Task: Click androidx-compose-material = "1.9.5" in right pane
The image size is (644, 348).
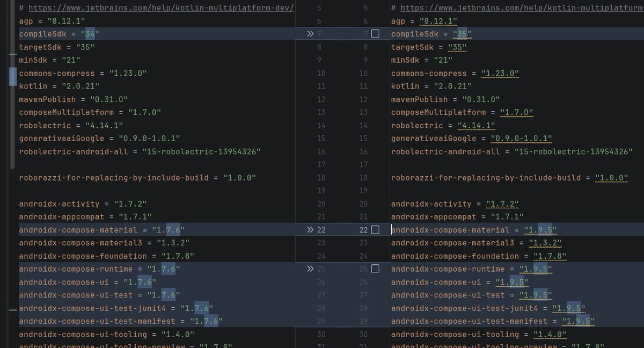Action: point(474,230)
